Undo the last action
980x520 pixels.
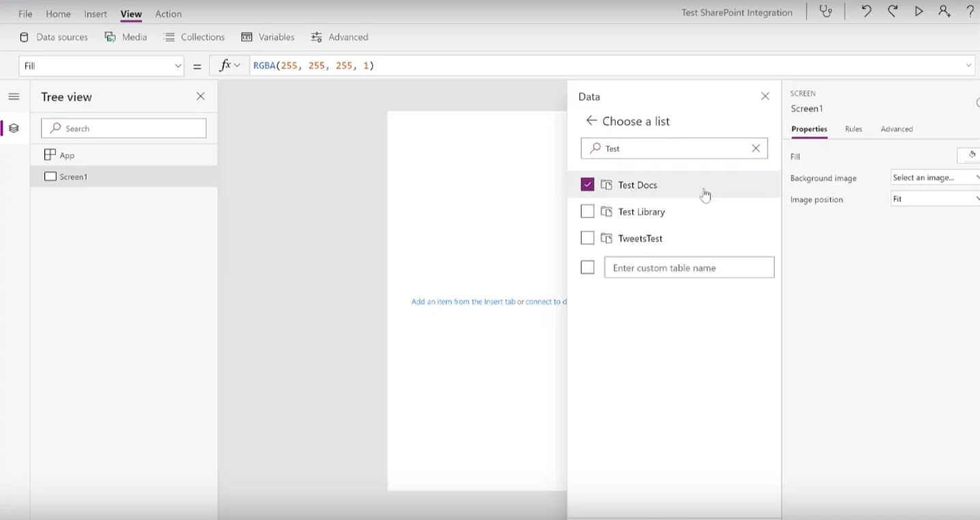pos(865,12)
